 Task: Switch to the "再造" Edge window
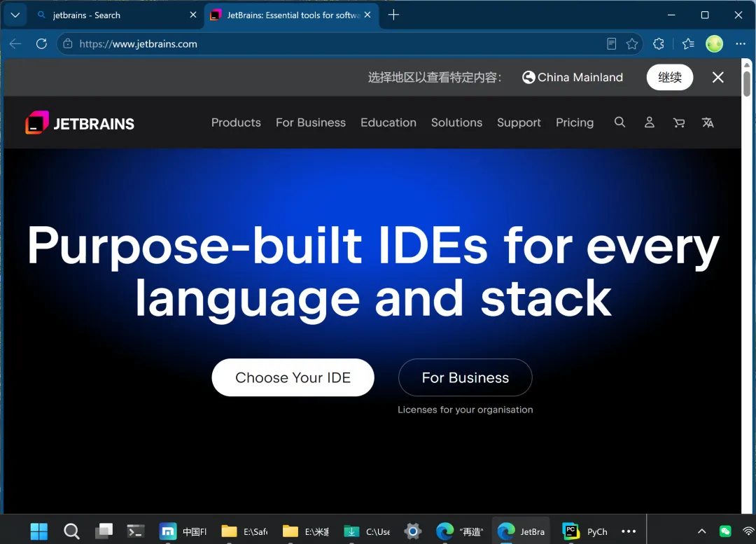point(459,531)
